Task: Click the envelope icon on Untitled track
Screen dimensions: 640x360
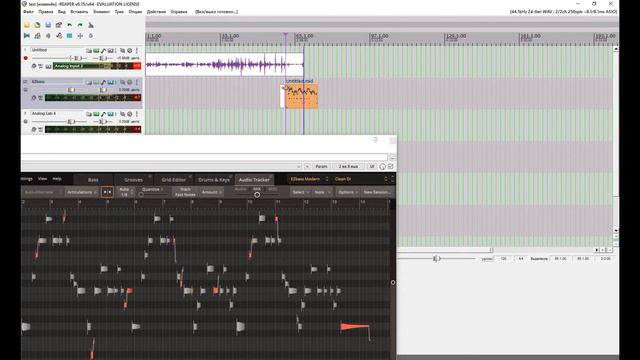Action: tap(104, 51)
